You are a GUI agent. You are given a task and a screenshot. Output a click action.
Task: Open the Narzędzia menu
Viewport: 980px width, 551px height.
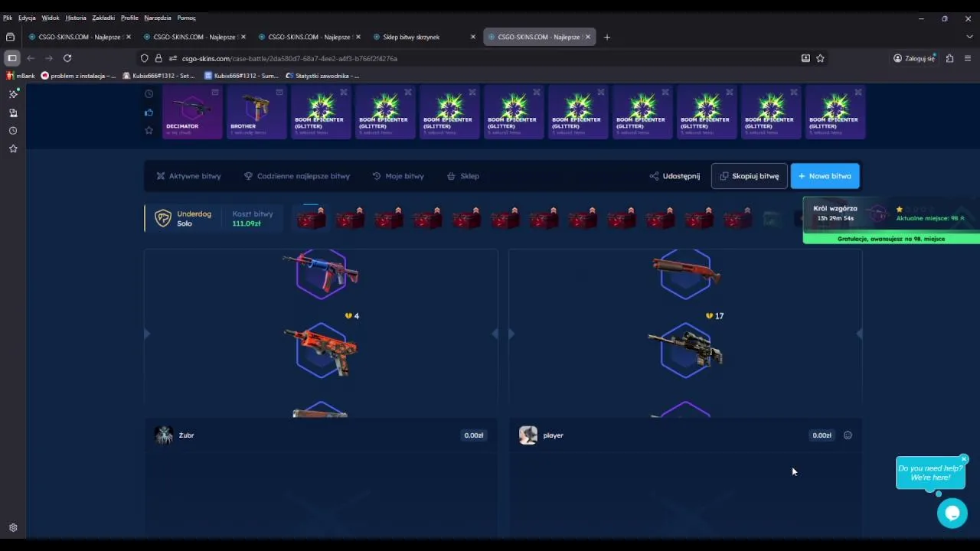tap(158, 18)
